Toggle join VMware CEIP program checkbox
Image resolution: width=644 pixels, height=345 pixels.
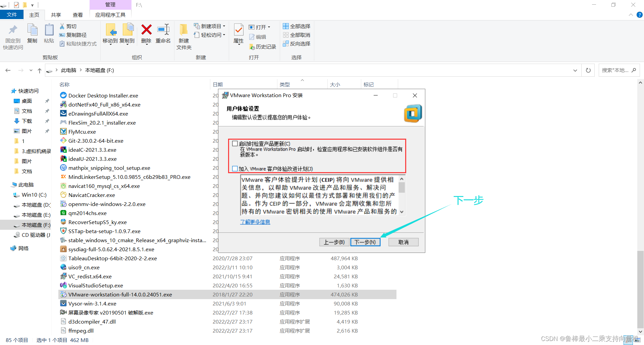235,169
